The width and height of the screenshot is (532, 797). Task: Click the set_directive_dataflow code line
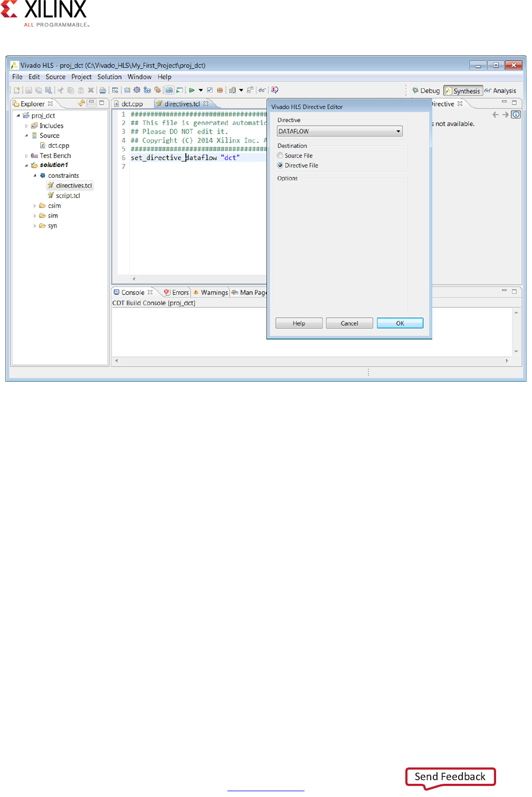click(185, 158)
